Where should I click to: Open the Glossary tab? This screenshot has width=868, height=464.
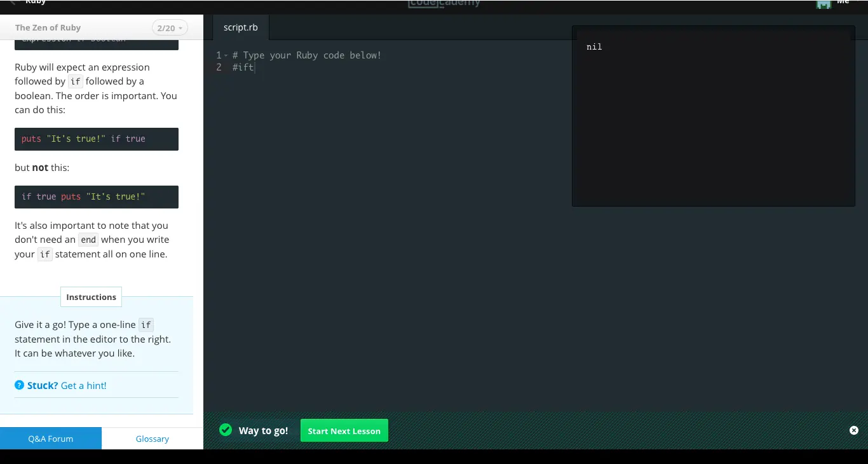(x=153, y=439)
